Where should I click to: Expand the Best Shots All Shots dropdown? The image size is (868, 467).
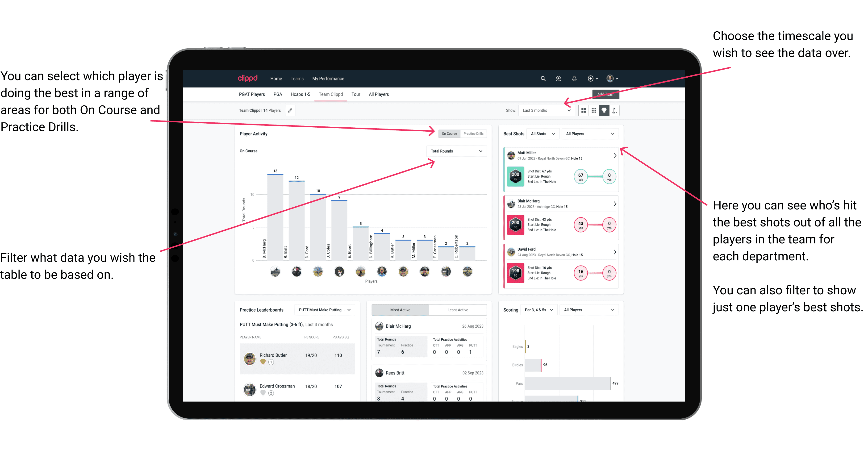(543, 134)
